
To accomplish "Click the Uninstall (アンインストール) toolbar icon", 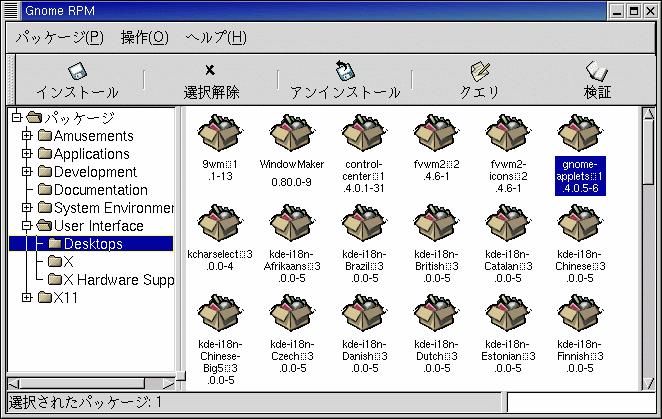I will [345, 71].
